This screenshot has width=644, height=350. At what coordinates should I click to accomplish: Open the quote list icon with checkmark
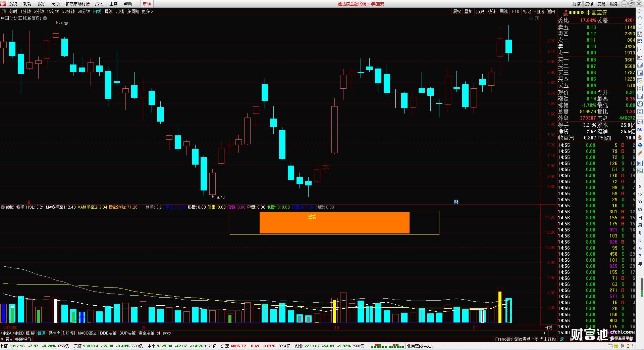640,34
